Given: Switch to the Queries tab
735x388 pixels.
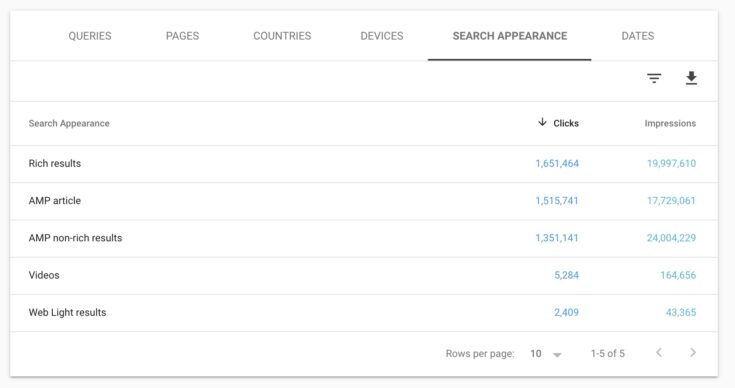Looking at the screenshot, I should (x=90, y=36).
